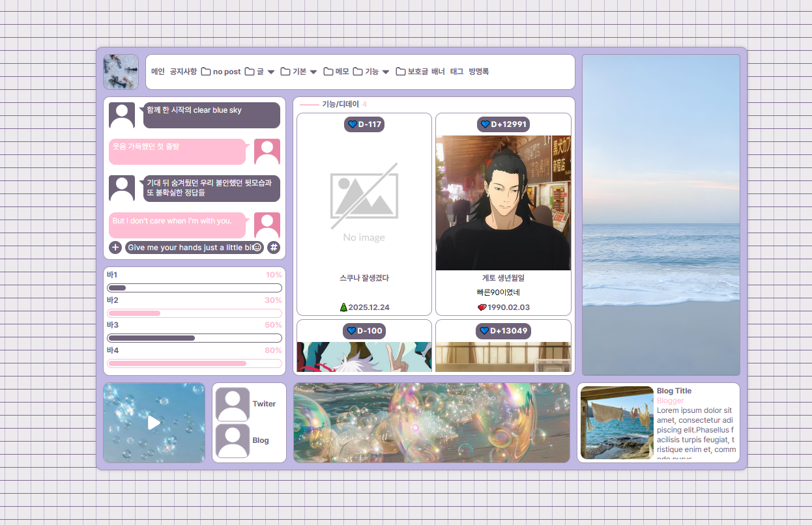Click the folder icon next to 기본
812x525 pixels.
coord(285,72)
